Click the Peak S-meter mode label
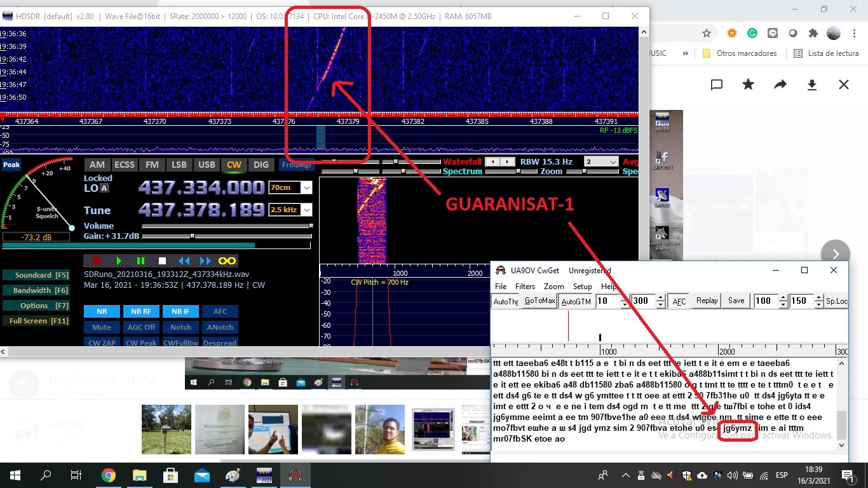The width and height of the screenshot is (868, 488). tap(11, 165)
